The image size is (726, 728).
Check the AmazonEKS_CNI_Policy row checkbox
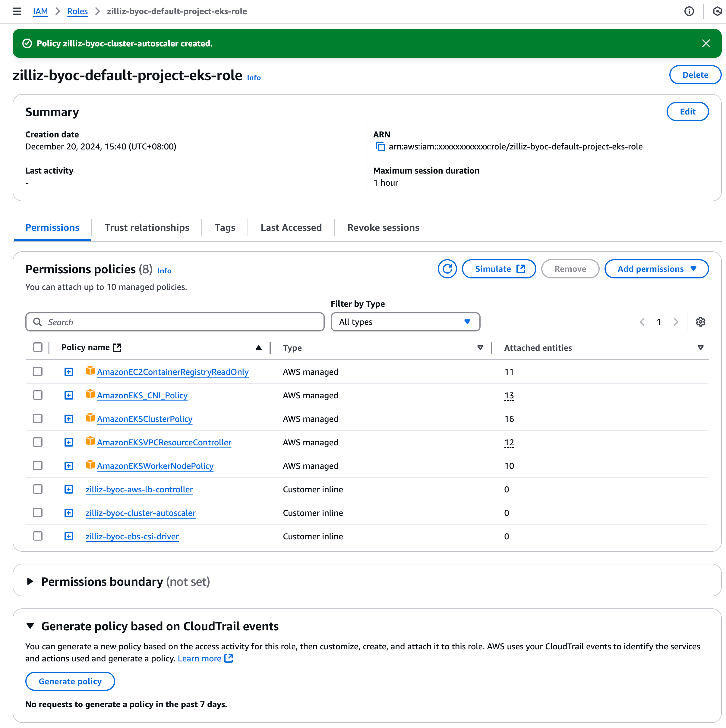tap(38, 395)
